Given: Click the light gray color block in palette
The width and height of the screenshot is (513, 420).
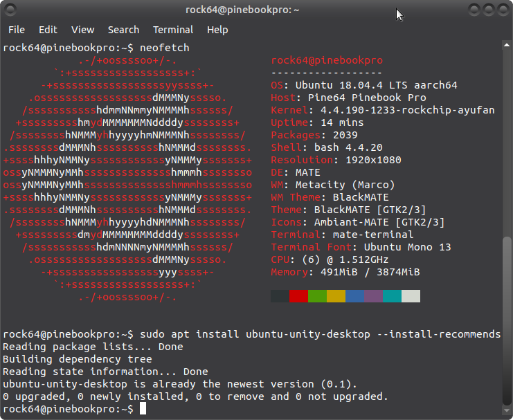Looking at the screenshot, I should click(411, 296).
